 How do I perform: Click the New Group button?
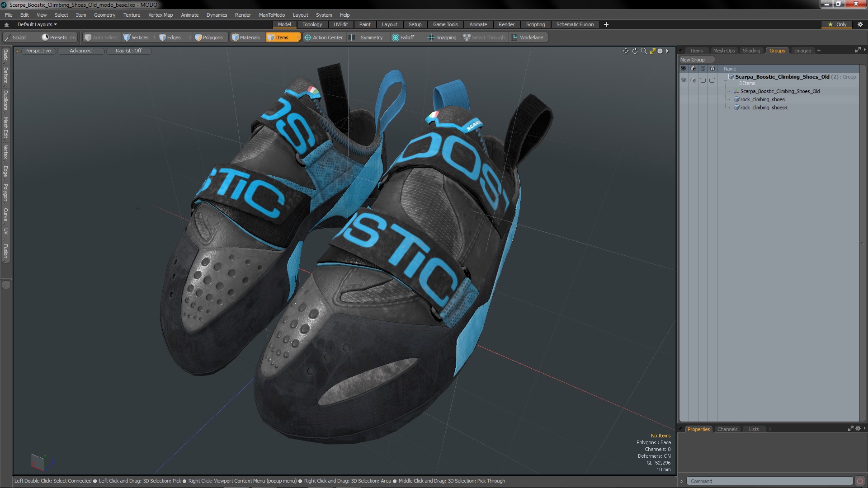point(693,60)
